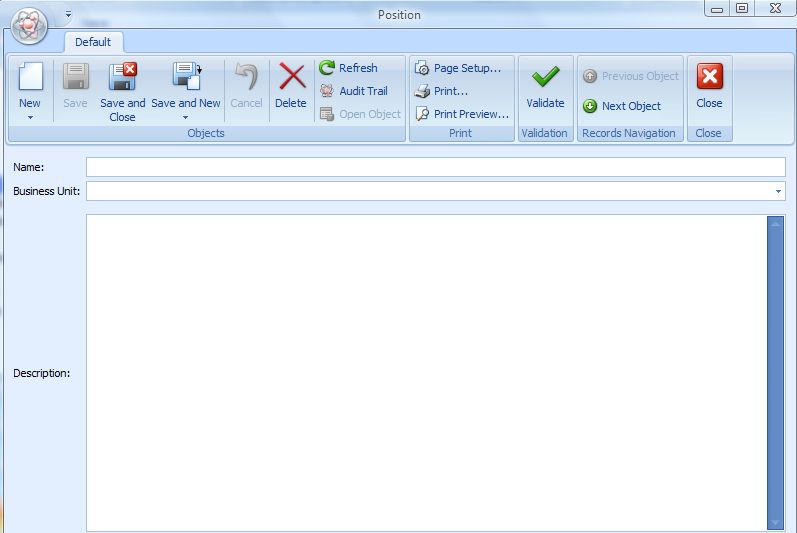This screenshot has height=533, width=797.
Task: Expand the New button dropdown arrow
Action: (x=30, y=117)
